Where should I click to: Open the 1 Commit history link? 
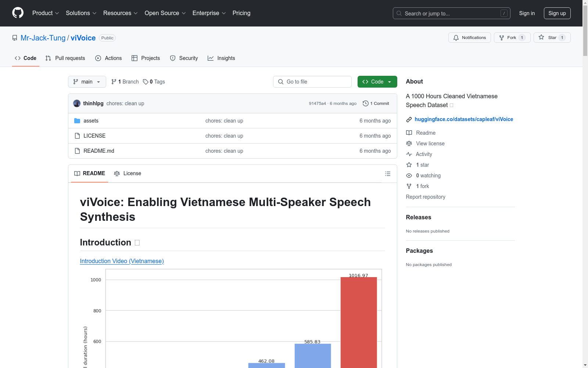point(376,103)
